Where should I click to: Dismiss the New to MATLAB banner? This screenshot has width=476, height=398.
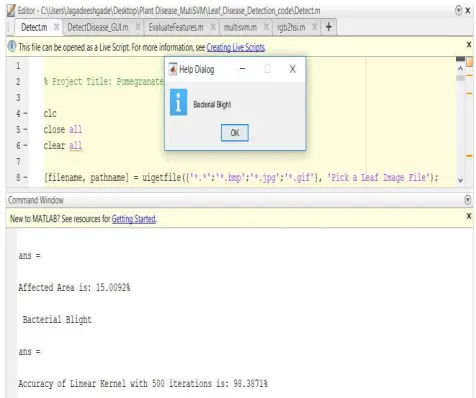469,216
